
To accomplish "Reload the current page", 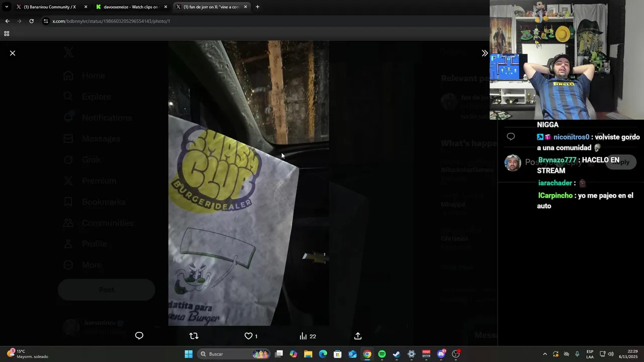I will (31, 21).
